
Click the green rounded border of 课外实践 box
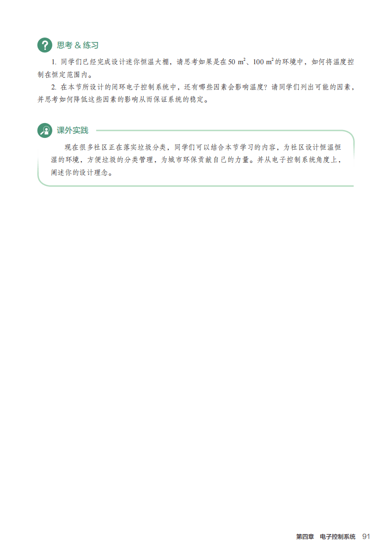[196, 185]
